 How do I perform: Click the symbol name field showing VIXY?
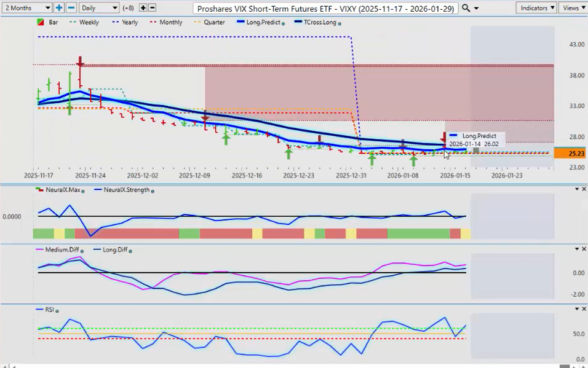pos(325,9)
